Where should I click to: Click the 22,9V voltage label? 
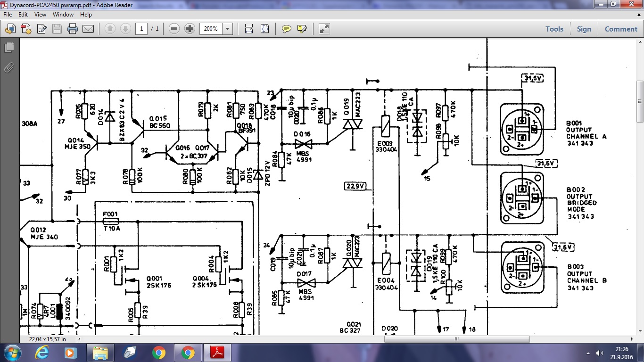355,186
